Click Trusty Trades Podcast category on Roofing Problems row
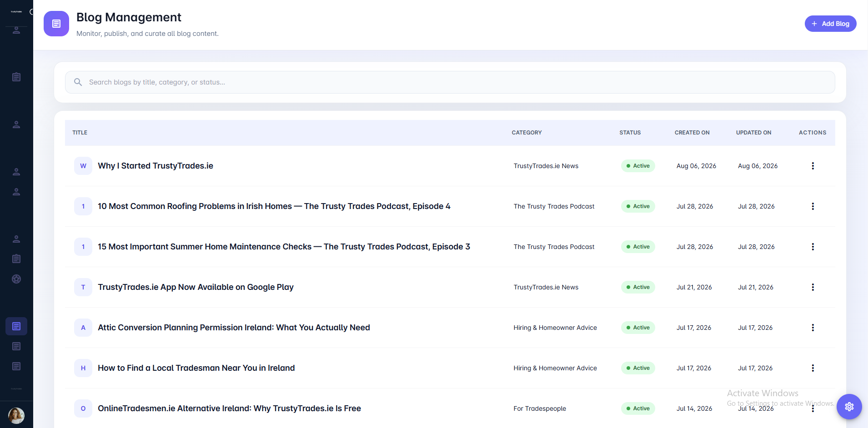 554,206
